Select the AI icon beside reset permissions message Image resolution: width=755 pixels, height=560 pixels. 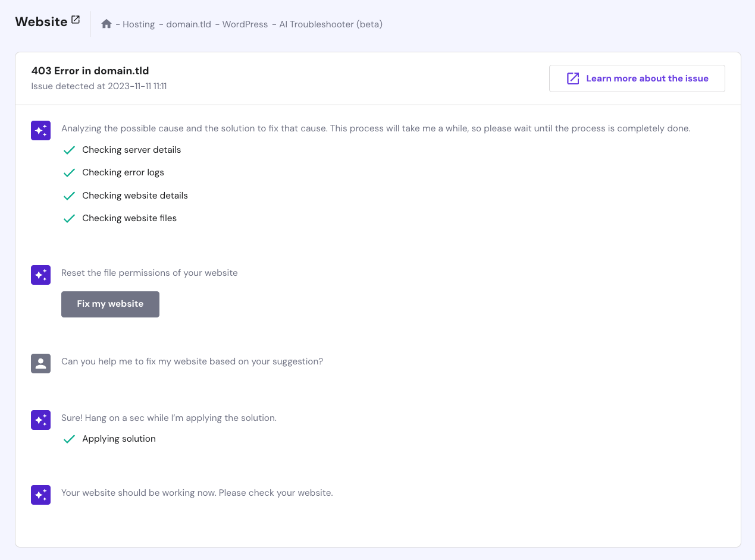click(40, 275)
